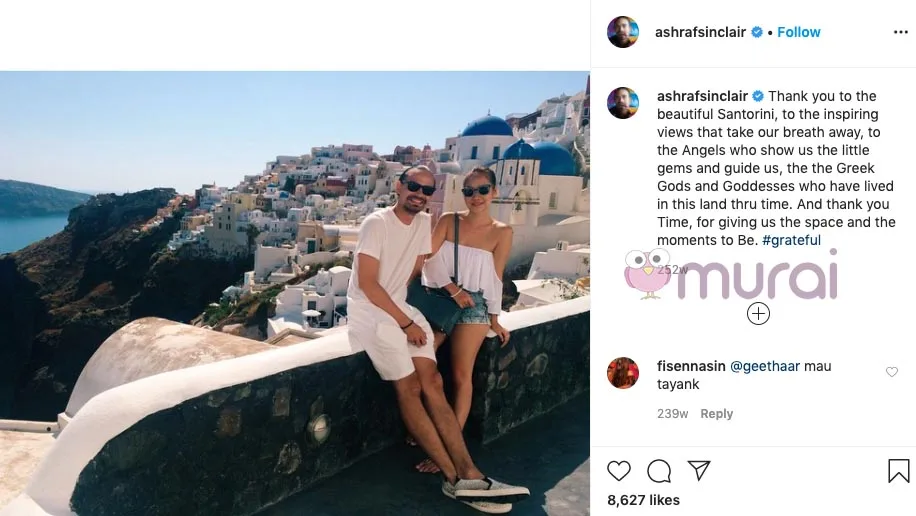The height and width of the screenshot is (516, 916).
Task: Like the post with heart icon
Action: tap(619, 471)
